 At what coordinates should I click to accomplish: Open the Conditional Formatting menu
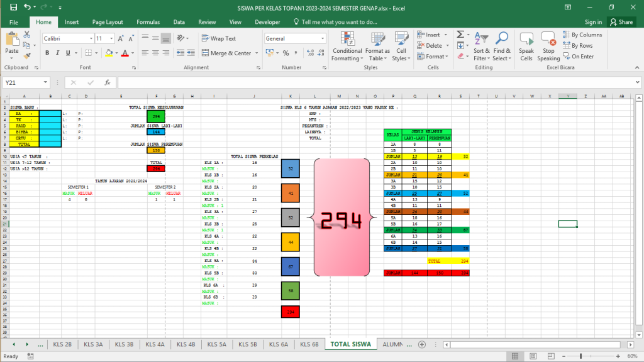pos(347,46)
